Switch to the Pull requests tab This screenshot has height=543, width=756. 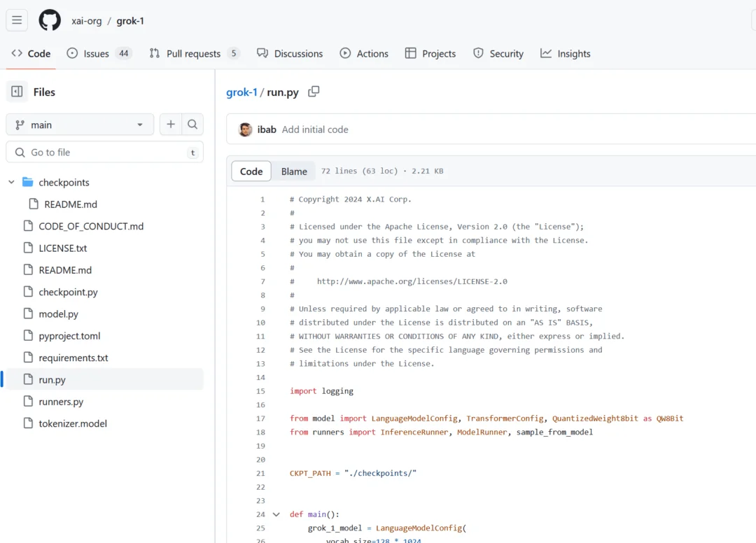click(x=193, y=53)
